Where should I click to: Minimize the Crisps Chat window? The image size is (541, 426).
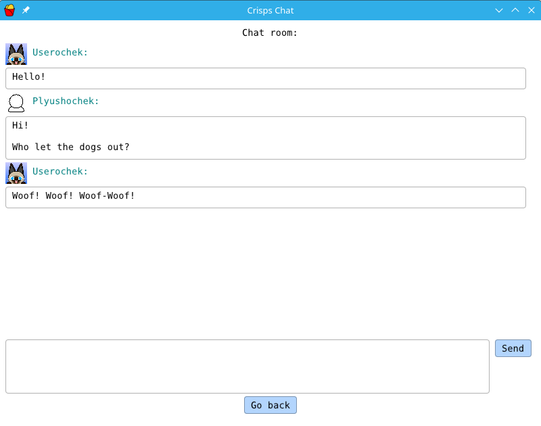pyautogui.click(x=499, y=10)
